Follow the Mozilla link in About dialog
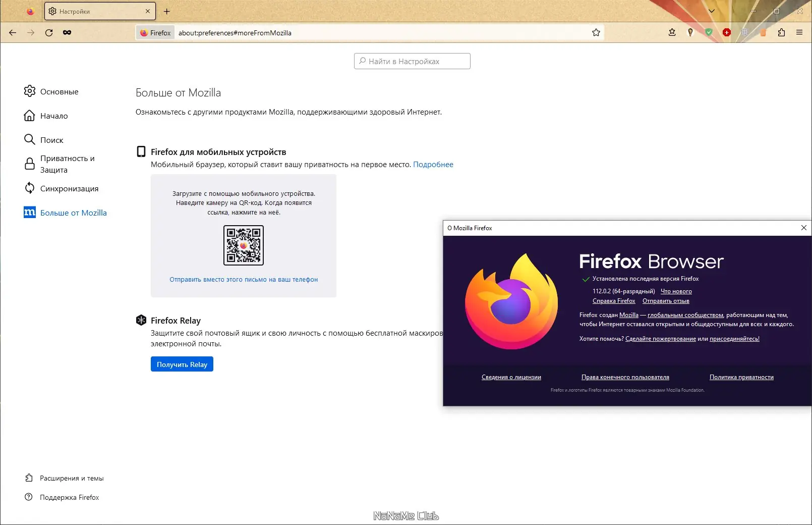This screenshot has width=812, height=525. click(x=629, y=315)
